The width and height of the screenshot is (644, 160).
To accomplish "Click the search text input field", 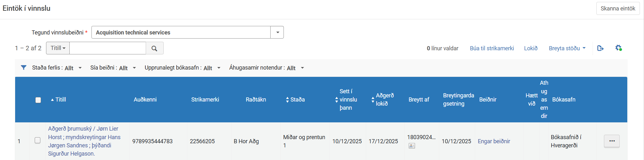I will coord(108,48).
